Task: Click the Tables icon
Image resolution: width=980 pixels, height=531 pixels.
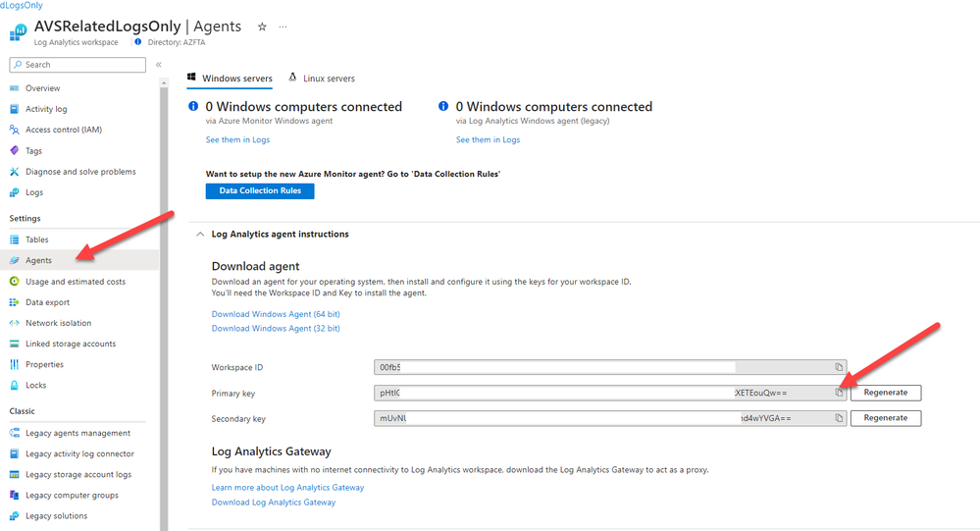Action: tap(15, 239)
